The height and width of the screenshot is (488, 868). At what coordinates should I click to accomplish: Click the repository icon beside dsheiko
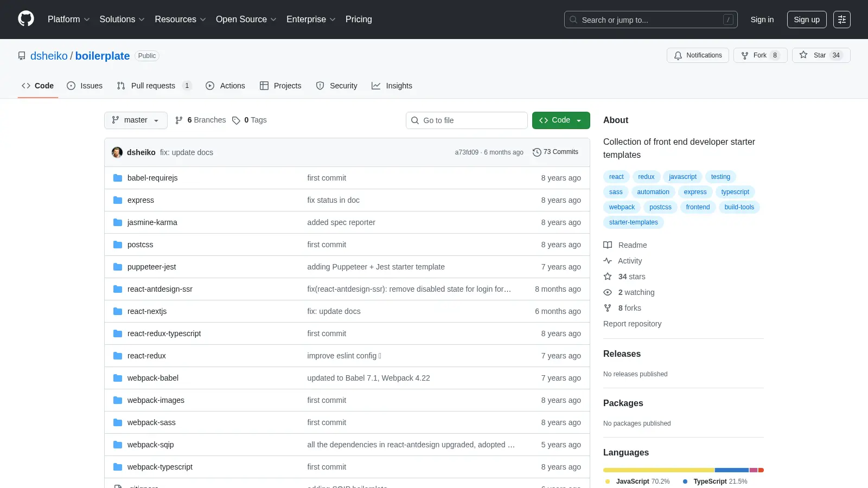point(22,56)
